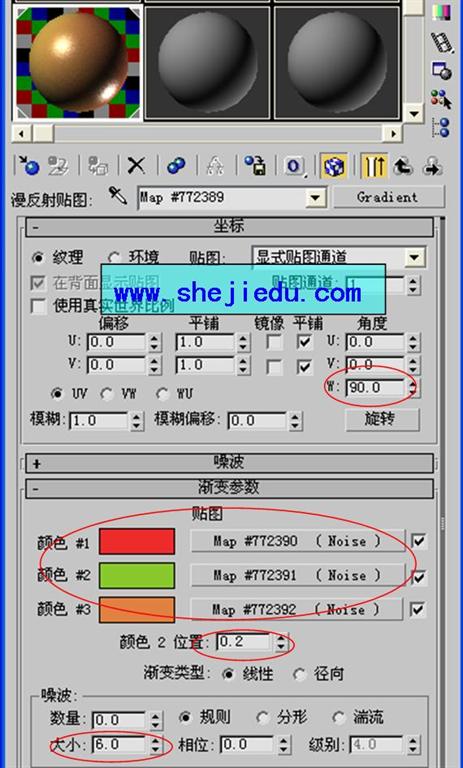463x768 pixels.
Task: Enable the 使用真实世界比例 checkbox
Action: pos(38,306)
